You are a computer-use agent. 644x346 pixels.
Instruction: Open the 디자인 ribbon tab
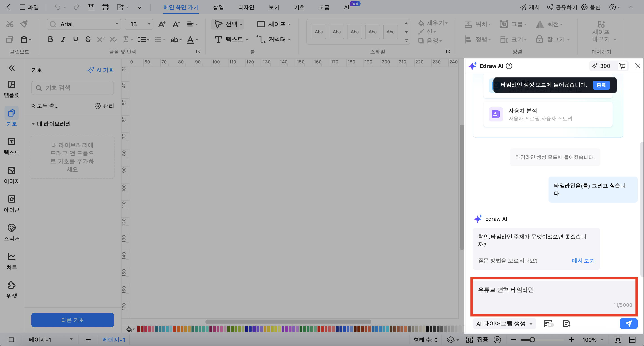click(x=246, y=7)
